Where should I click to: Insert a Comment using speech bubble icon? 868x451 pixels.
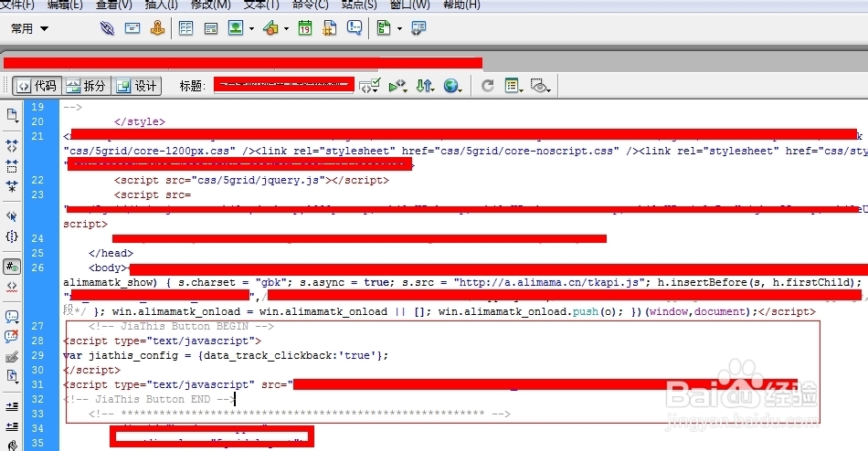tap(355, 27)
